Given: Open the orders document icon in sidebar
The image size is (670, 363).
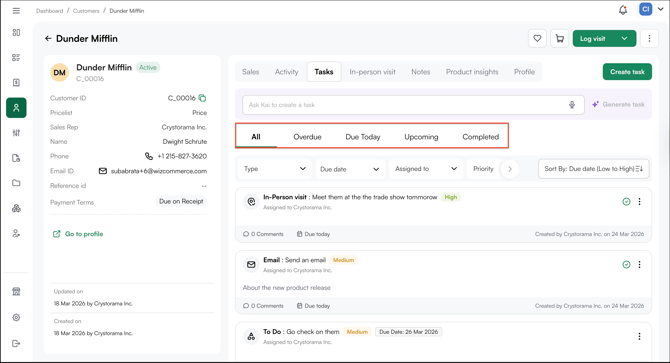Looking at the screenshot, I should (x=16, y=82).
